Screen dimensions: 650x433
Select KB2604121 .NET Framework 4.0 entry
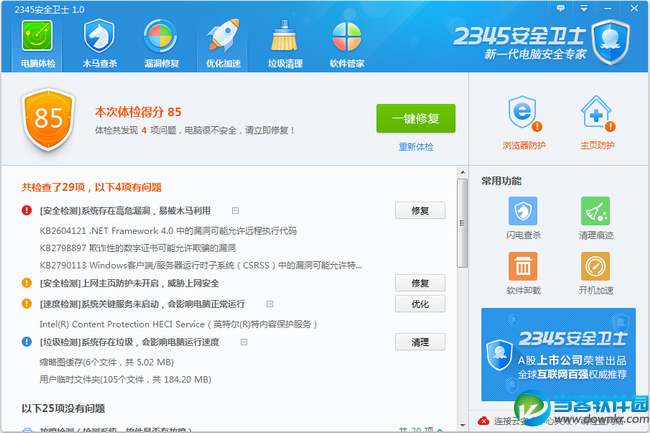point(168,231)
